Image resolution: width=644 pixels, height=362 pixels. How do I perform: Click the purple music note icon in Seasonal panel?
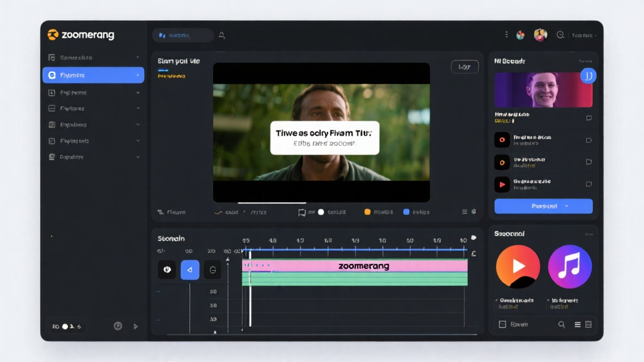tap(570, 266)
